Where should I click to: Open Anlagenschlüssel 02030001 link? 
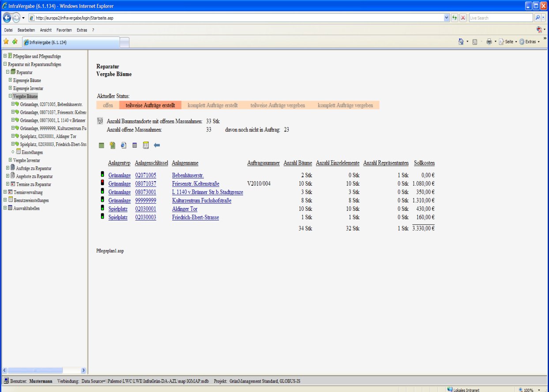point(145,209)
